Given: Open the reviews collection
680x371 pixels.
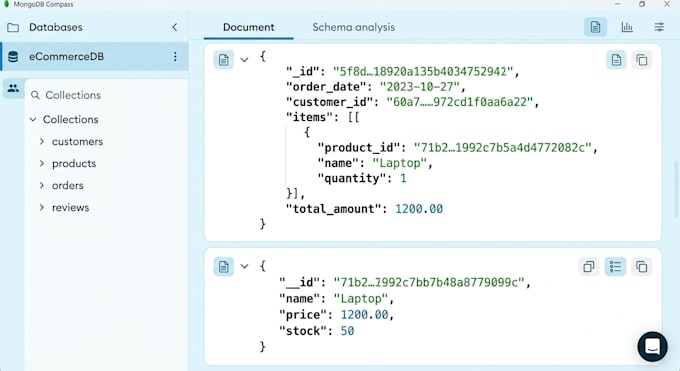Looking at the screenshot, I should 70,207.
